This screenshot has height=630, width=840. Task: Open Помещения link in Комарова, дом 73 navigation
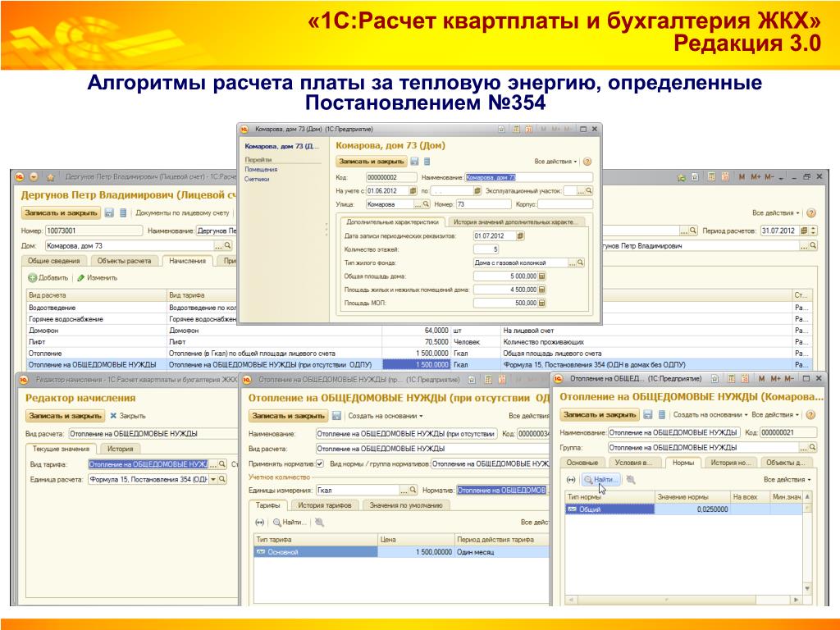click(261, 169)
